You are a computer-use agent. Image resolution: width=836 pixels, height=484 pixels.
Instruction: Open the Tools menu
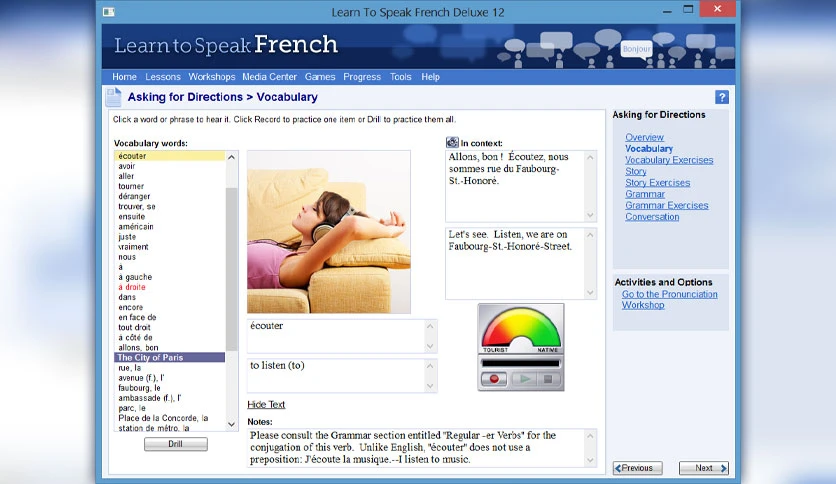coord(400,77)
